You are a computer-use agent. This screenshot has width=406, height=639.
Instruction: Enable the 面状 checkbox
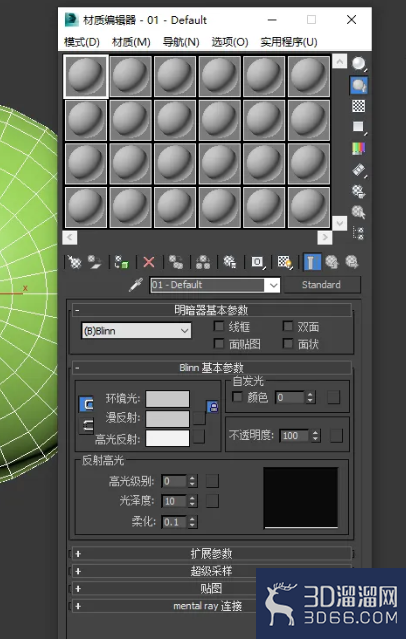pyautogui.click(x=288, y=344)
